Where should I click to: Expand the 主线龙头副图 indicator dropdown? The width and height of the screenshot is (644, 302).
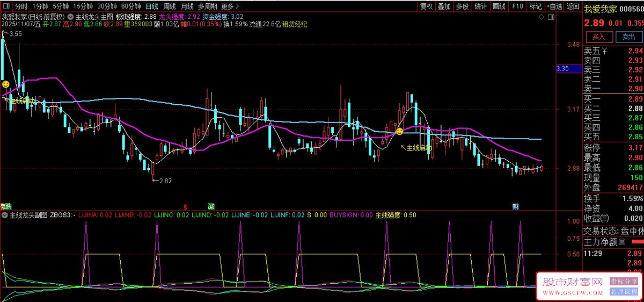click(5, 215)
